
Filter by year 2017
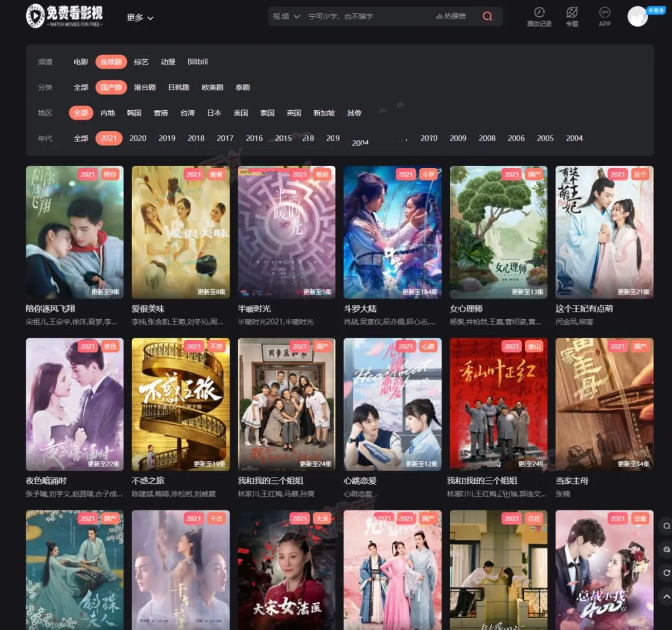coord(225,138)
